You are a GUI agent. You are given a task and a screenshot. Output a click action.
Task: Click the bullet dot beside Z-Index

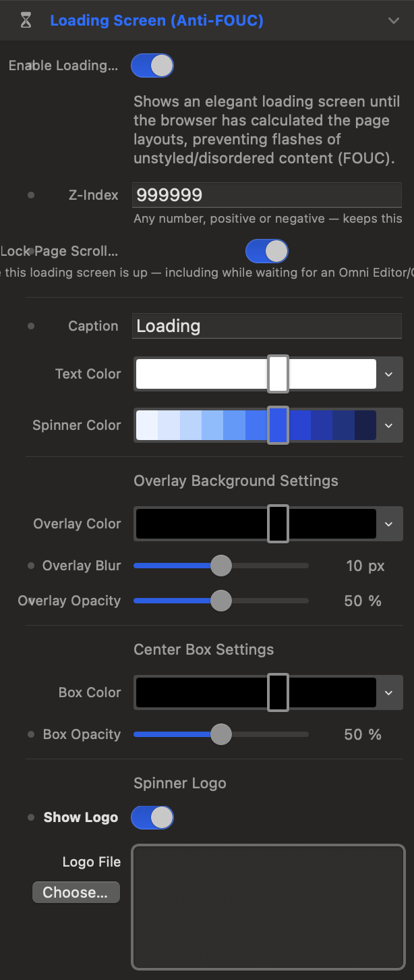(31, 195)
